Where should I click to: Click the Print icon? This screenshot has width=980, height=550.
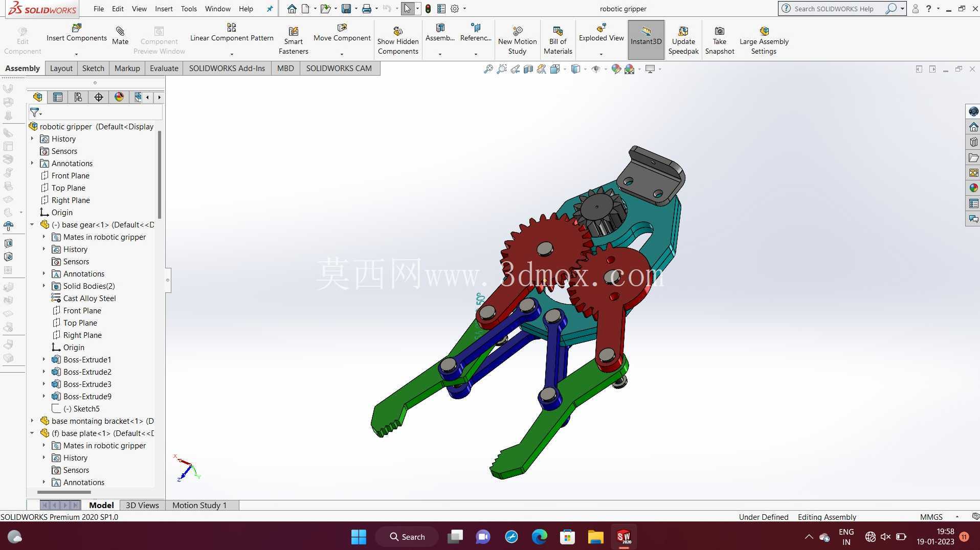(x=367, y=9)
